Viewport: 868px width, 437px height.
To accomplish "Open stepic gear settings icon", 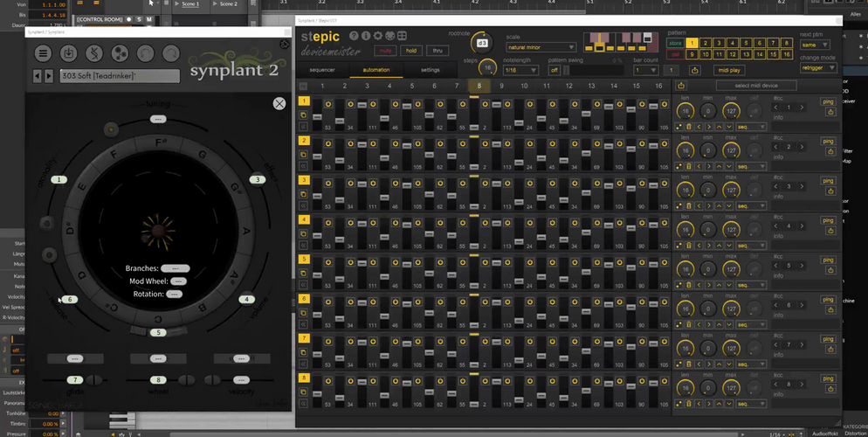I will 378,36.
